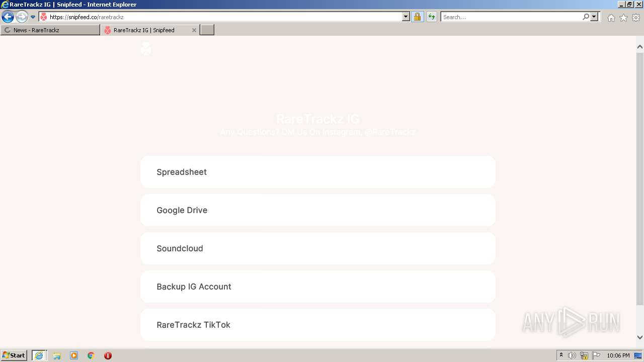The image size is (644, 362).
Task: Click the Action Center flag icon
Action: point(596,355)
